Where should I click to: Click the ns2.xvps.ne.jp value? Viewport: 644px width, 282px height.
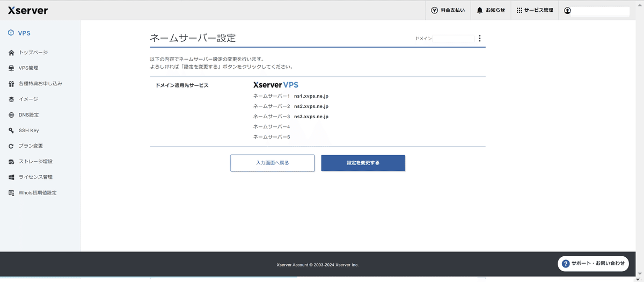click(x=311, y=106)
